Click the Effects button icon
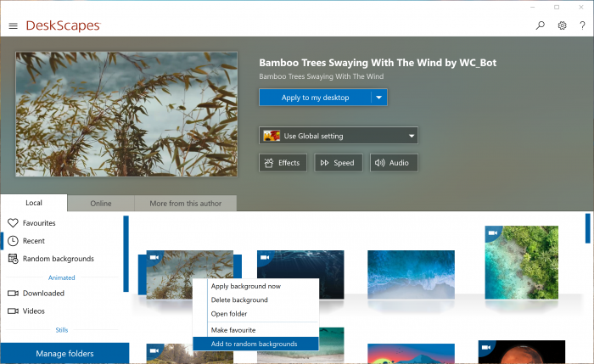 pos(269,163)
